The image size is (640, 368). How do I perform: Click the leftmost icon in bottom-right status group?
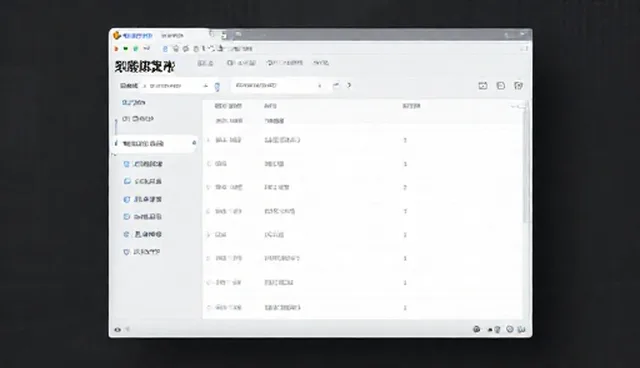[476, 329]
